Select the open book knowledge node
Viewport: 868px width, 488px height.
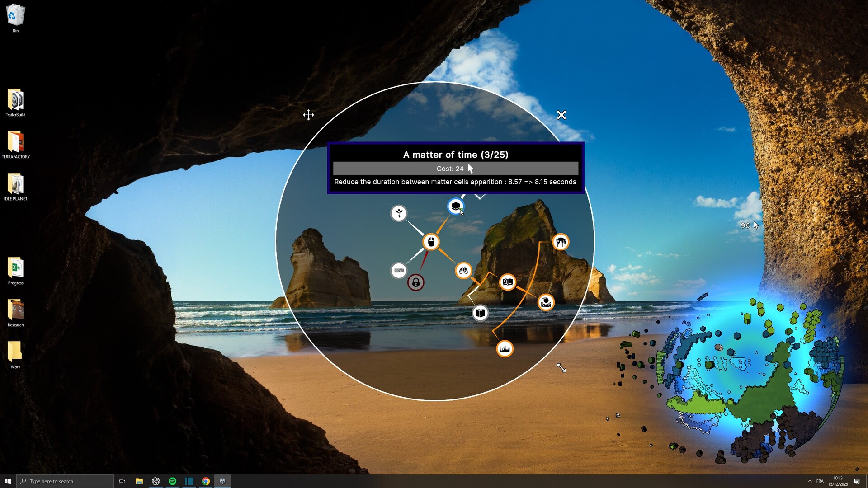(x=481, y=312)
